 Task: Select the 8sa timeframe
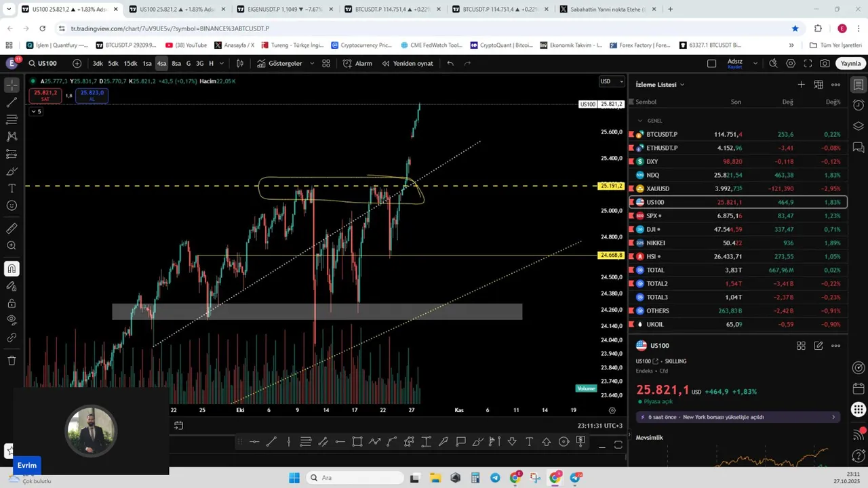click(176, 63)
